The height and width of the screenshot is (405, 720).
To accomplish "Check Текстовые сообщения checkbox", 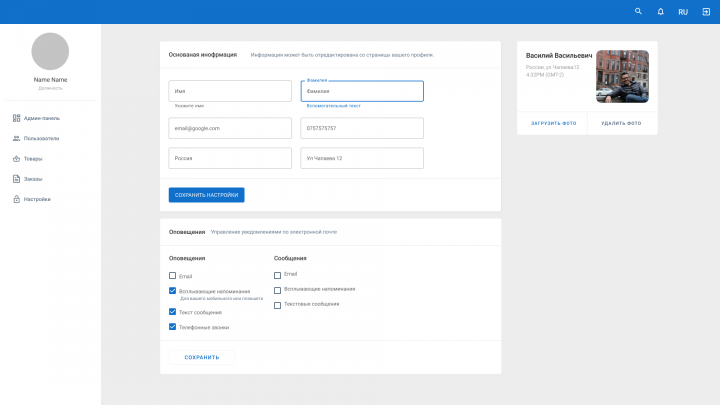I will pyautogui.click(x=277, y=305).
